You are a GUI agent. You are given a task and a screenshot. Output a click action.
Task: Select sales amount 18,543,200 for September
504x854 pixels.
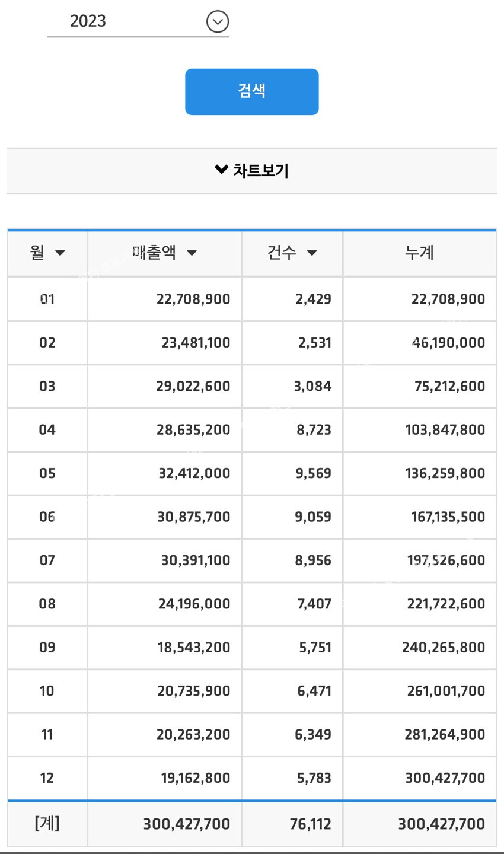click(193, 647)
